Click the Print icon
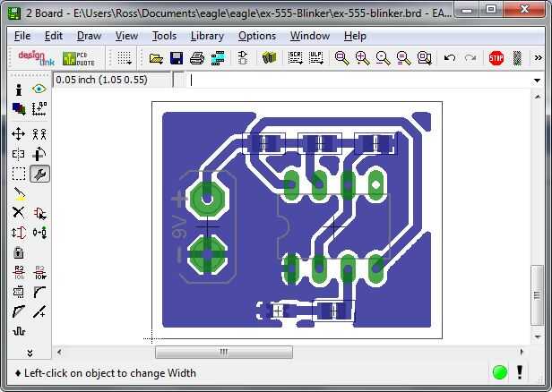Image resolution: width=552 pixels, height=392 pixels. click(197, 58)
